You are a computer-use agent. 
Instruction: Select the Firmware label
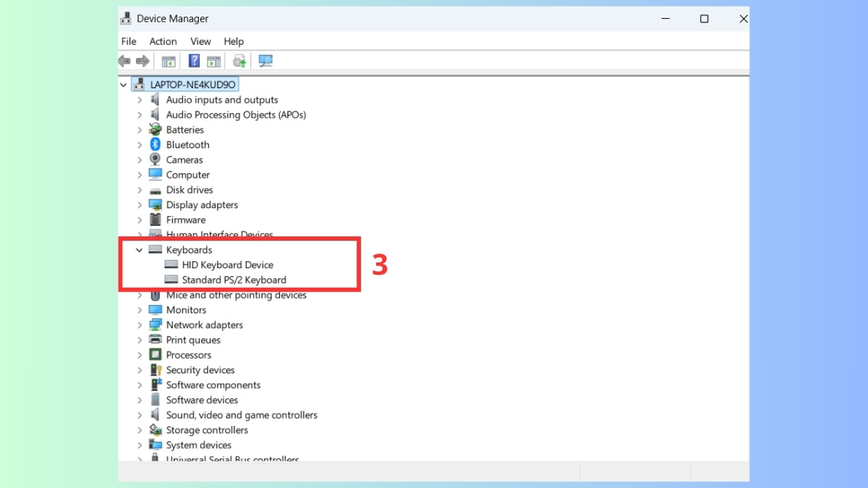(x=186, y=220)
